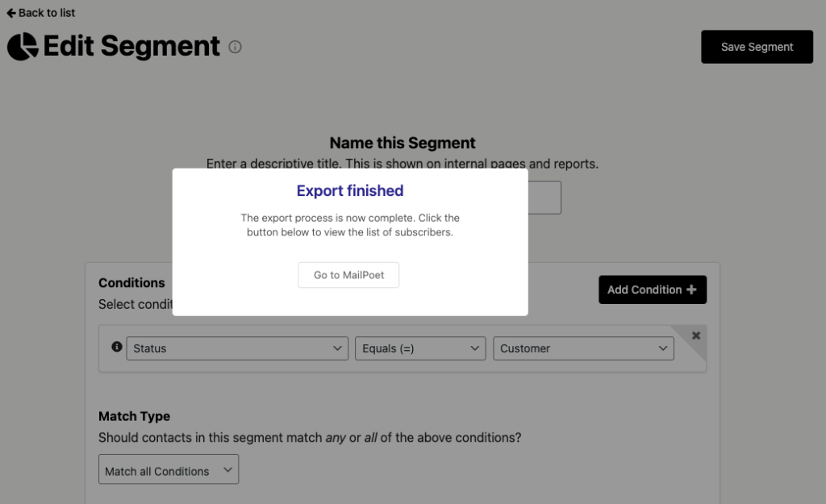Click the info icon beside Edit Segment

pyautogui.click(x=235, y=47)
